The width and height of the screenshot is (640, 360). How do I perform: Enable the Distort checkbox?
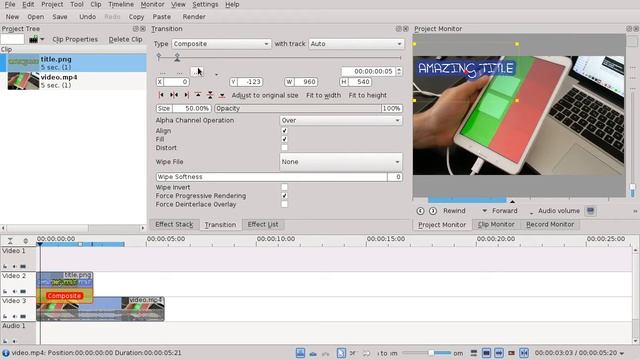(284, 148)
